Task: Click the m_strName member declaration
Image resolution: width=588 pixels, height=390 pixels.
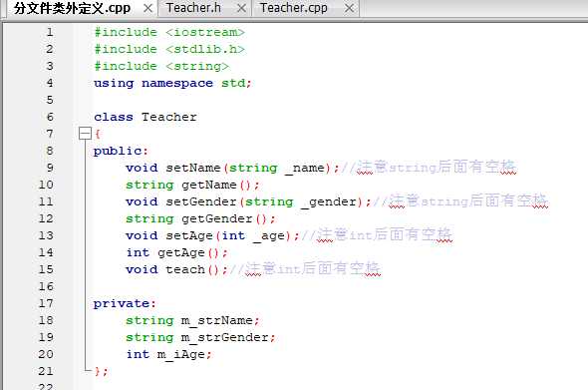Action: tap(192, 320)
